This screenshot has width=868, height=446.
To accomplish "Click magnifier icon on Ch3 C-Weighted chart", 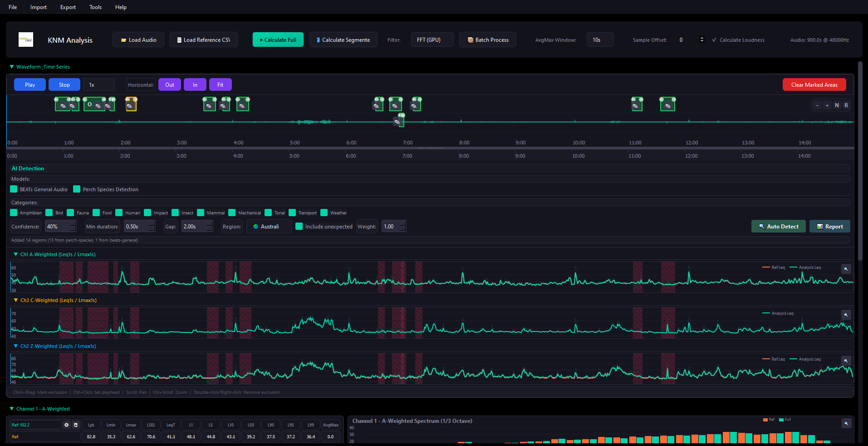I will coord(846,315).
